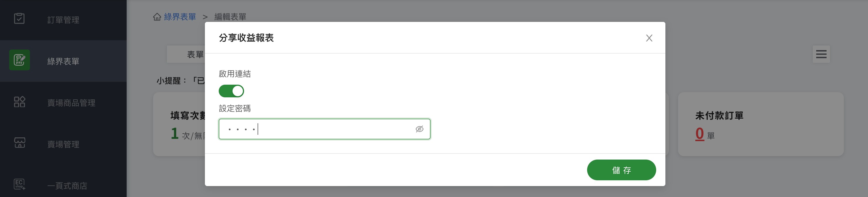
Task: Show password with the eye icon
Action: click(x=420, y=129)
